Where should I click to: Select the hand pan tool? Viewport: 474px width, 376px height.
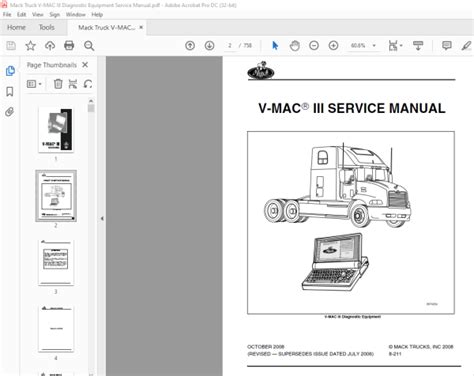click(x=295, y=45)
